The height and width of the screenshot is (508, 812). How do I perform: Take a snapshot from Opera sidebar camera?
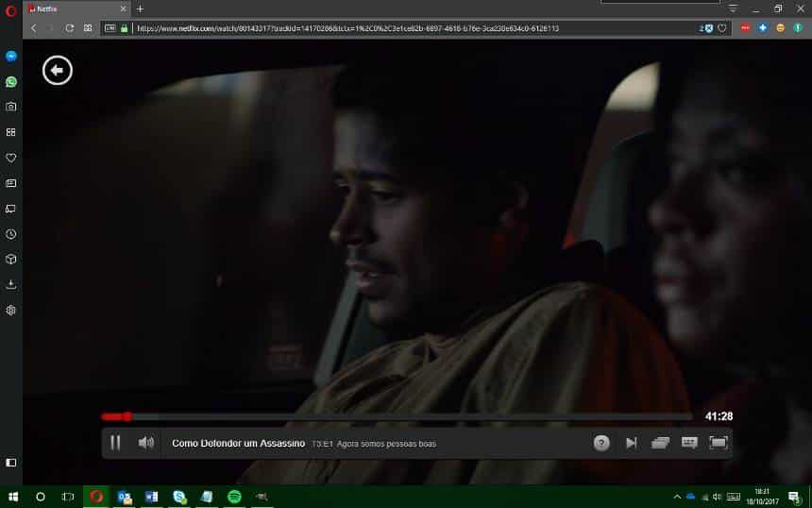11,107
